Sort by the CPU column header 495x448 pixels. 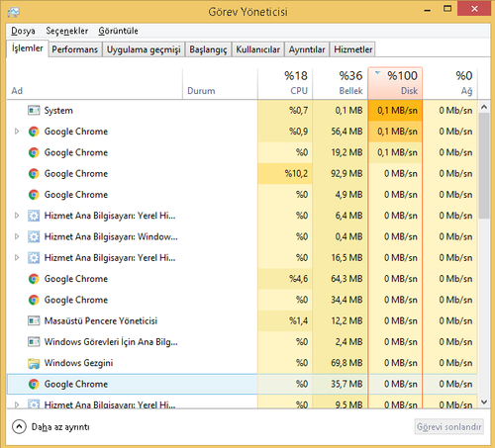(x=285, y=83)
